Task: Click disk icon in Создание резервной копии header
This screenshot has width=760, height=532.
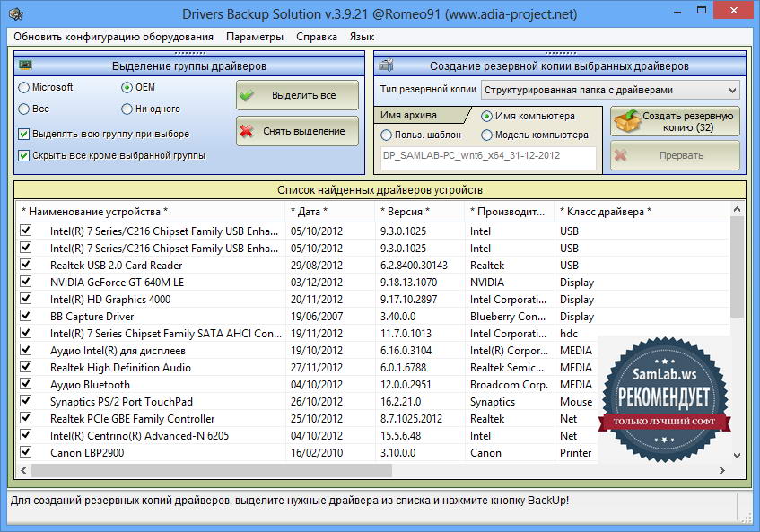Action: [x=386, y=65]
